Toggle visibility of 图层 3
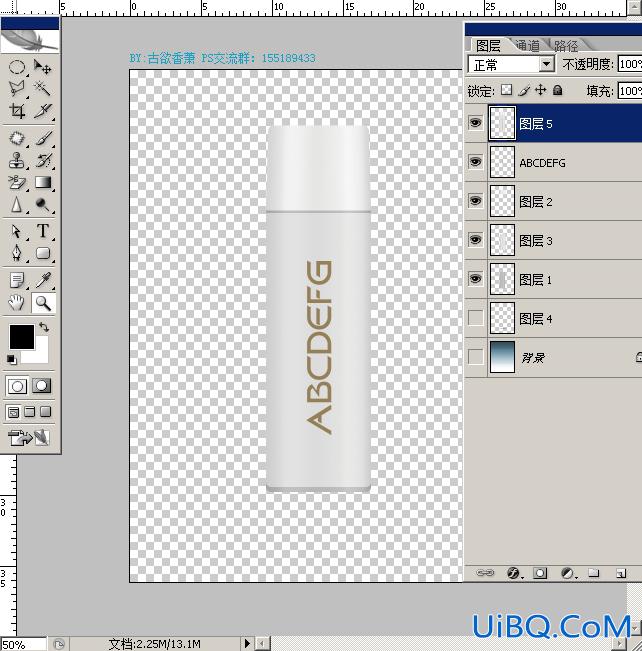 pos(475,240)
